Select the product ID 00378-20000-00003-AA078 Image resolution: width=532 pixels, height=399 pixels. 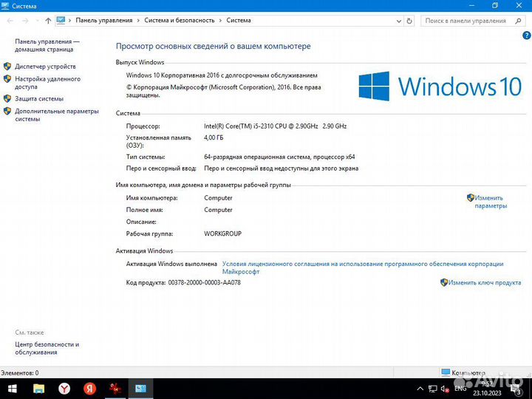coord(204,282)
